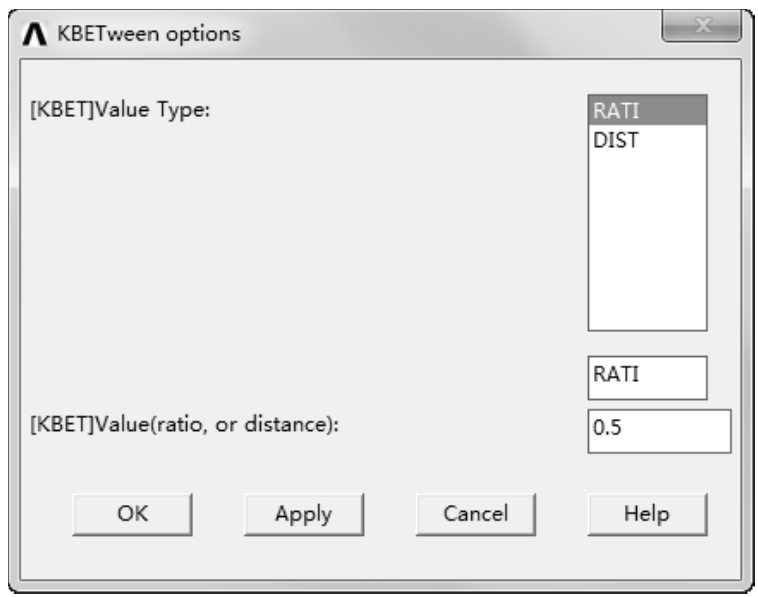Pick the highlighted RATI list entry
This screenshot has width=758, height=597.
point(647,111)
